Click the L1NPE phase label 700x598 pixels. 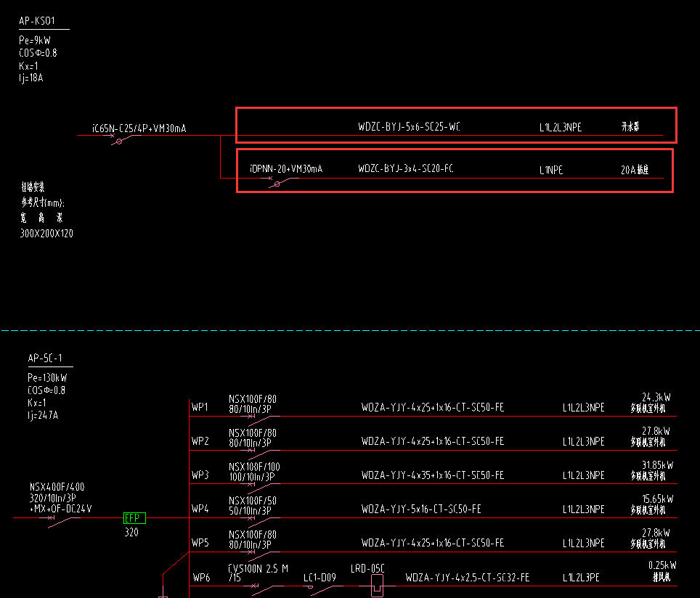tap(551, 170)
